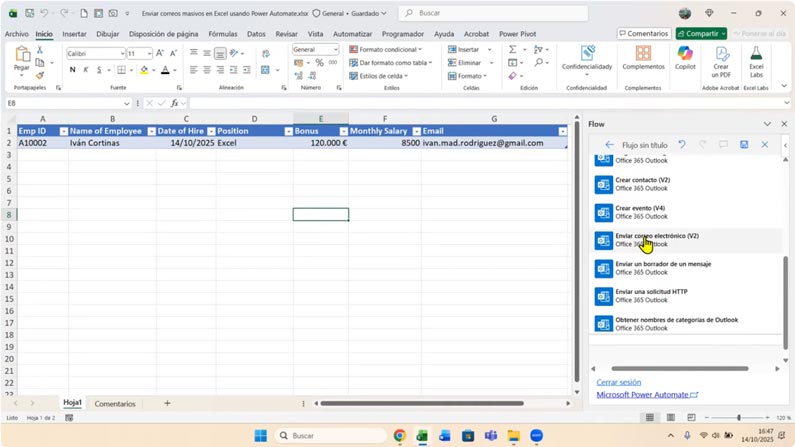The image size is (795, 447).
Task: Click the font color A icon
Action: click(x=165, y=69)
